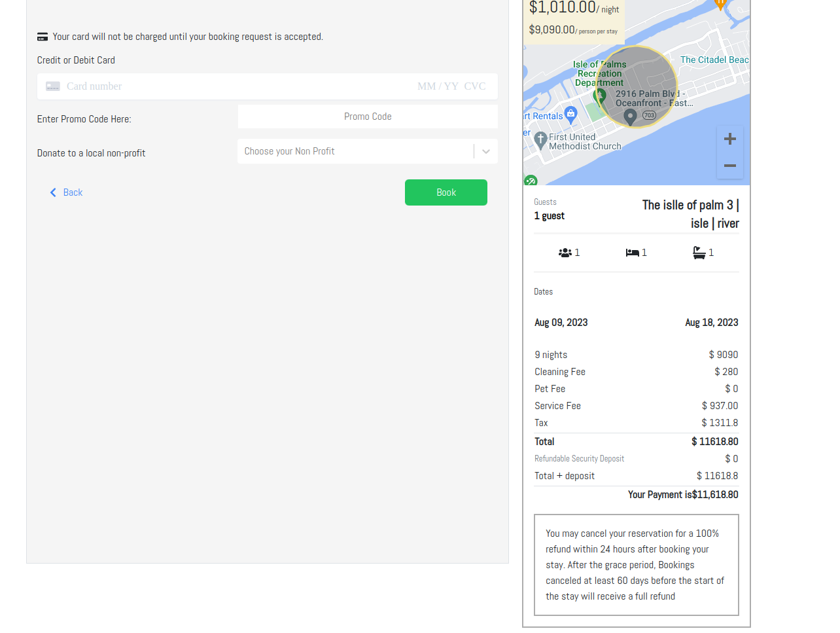The image size is (840, 633).
Task: Zoom in on the map
Action: 729,139
